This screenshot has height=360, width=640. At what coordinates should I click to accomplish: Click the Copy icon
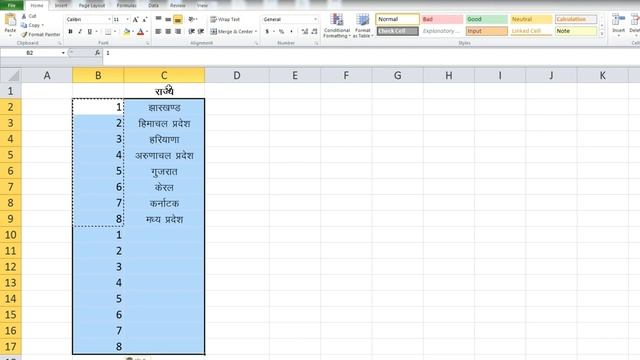24,25
